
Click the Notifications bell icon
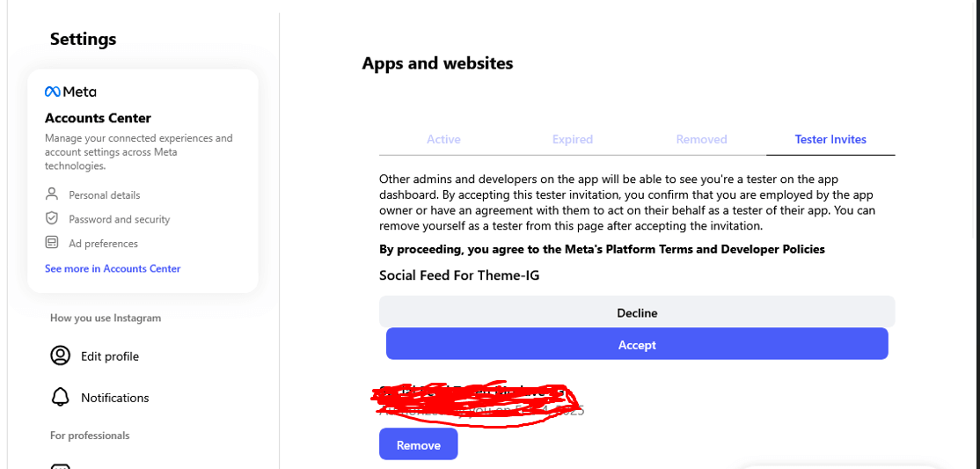[60, 397]
